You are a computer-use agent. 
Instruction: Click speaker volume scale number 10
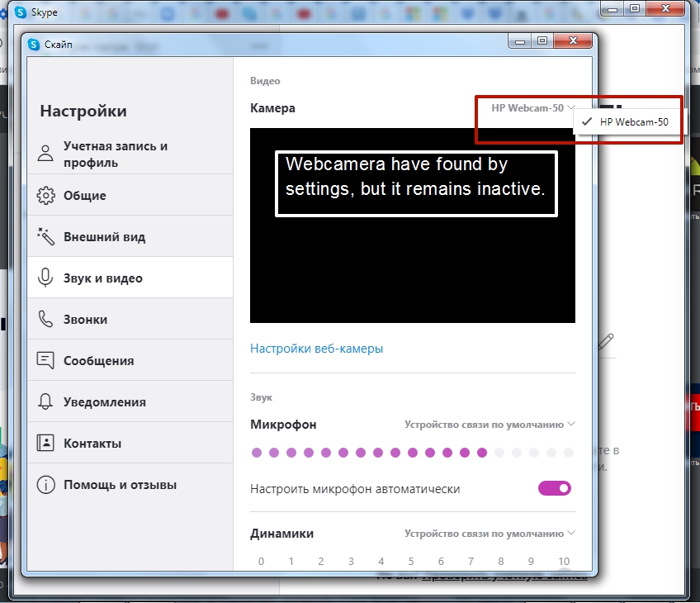(564, 562)
